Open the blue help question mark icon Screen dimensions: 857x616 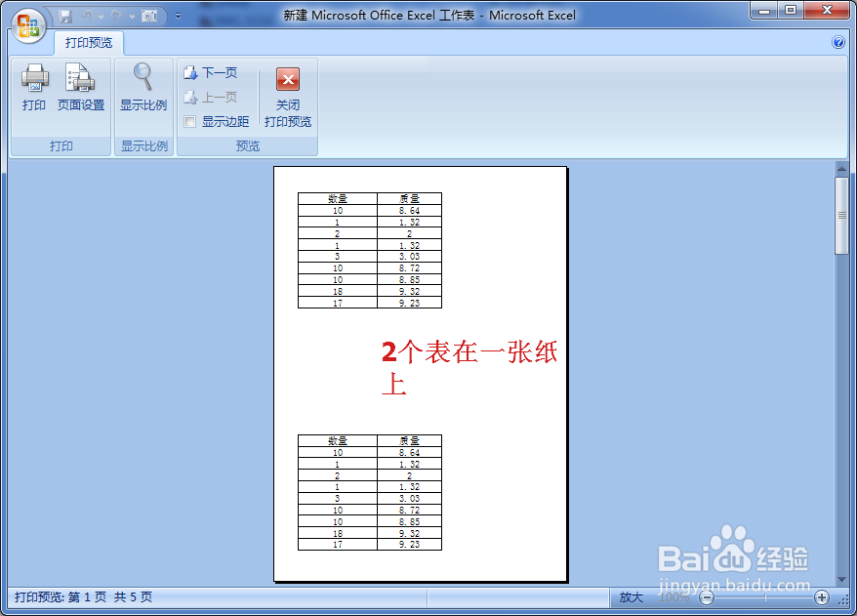pos(838,42)
